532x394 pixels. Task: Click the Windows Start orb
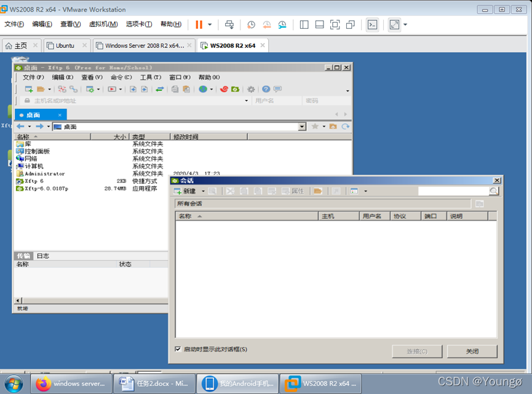[x=14, y=384]
